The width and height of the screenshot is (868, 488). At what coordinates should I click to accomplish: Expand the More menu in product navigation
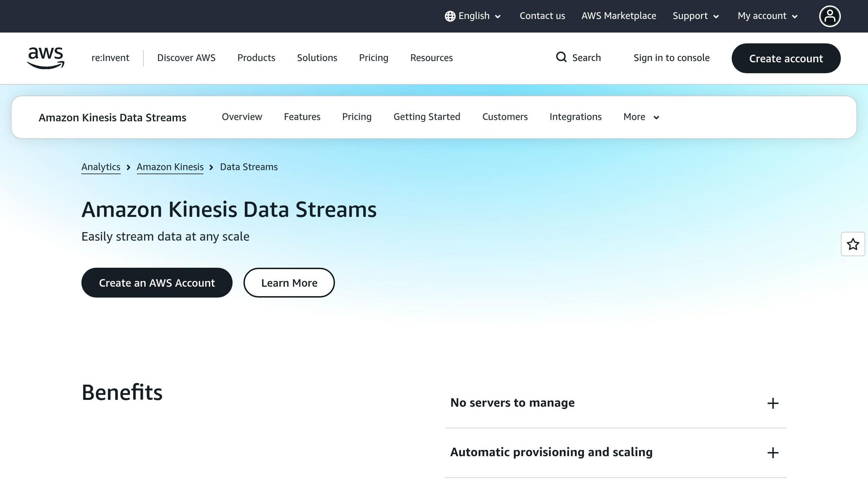coord(641,117)
